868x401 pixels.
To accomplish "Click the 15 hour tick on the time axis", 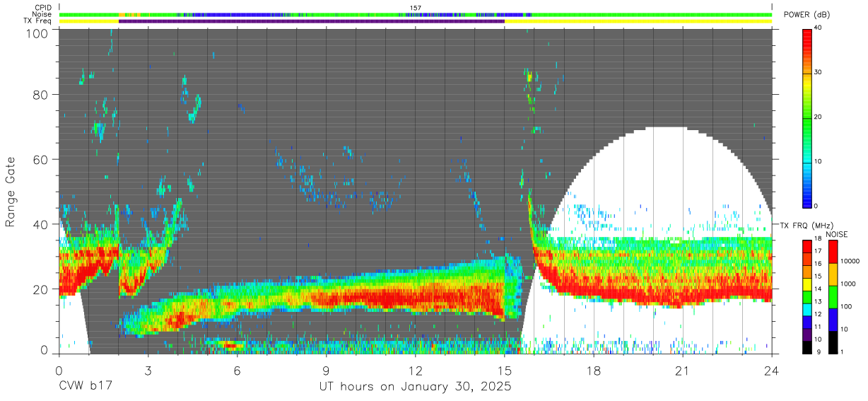I will click(x=504, y=370).
